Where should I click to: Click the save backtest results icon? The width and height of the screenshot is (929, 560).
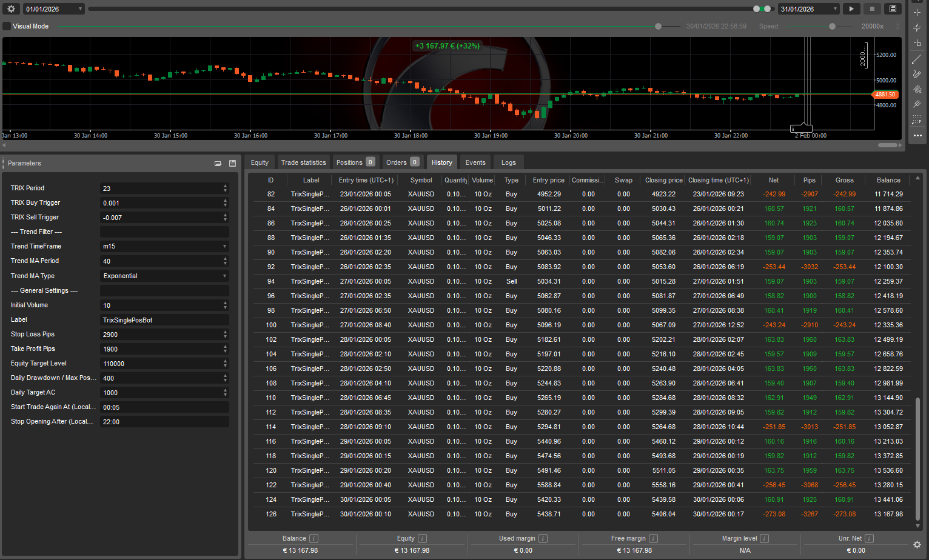tap(893, 8)
